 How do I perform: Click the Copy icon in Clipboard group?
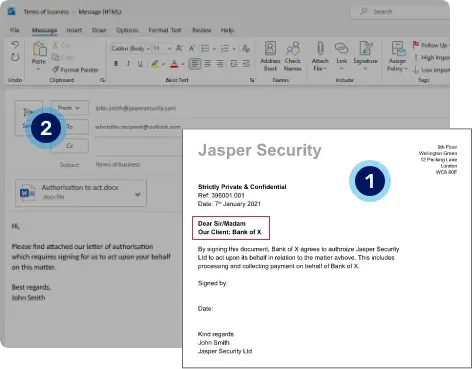[56, 57]
